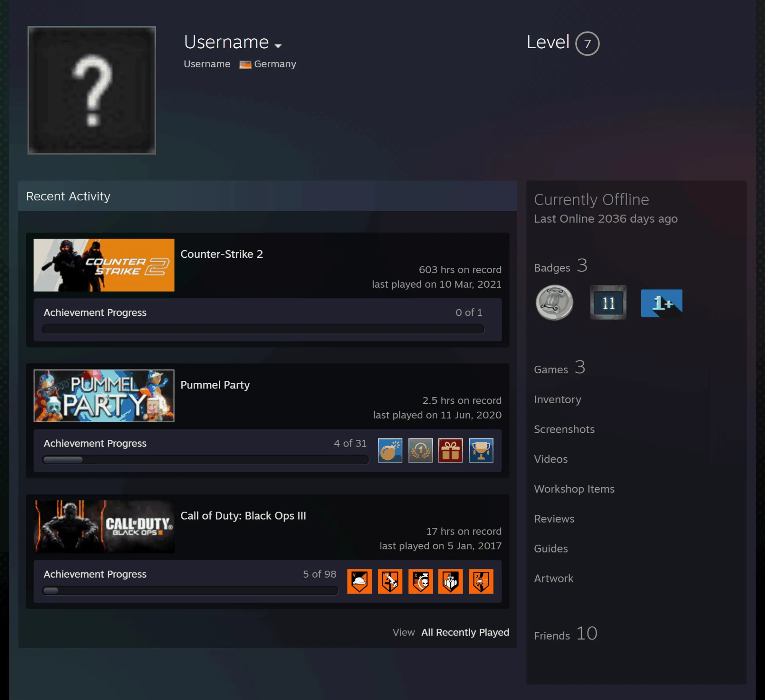765x700 pixels.
Task: View All Recently Played games
Action: click(465, 632)
